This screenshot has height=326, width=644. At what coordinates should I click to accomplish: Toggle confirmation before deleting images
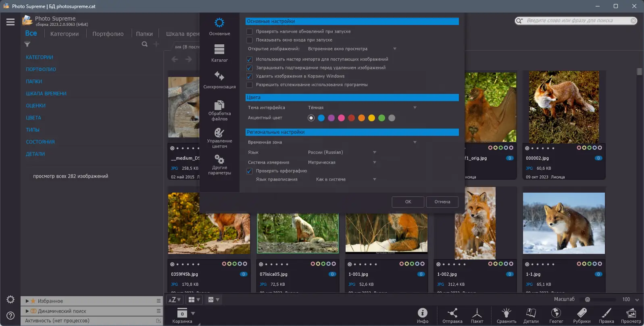point(250,68)
